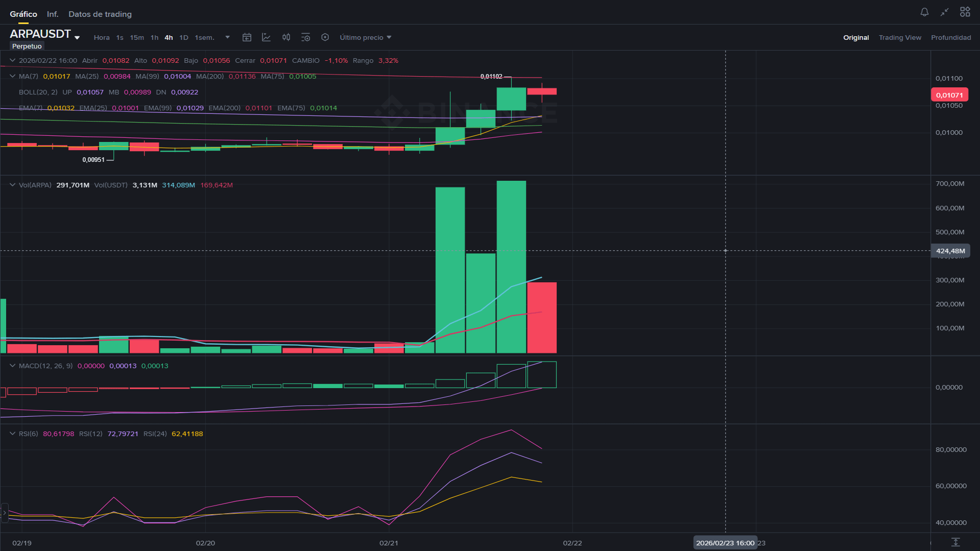Click the latest red candlestick

click(x=542, y=91)
